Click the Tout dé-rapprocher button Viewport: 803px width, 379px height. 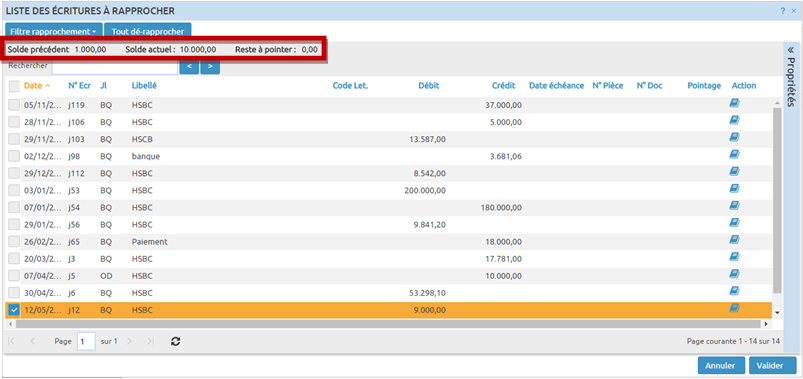click(147, 31)
